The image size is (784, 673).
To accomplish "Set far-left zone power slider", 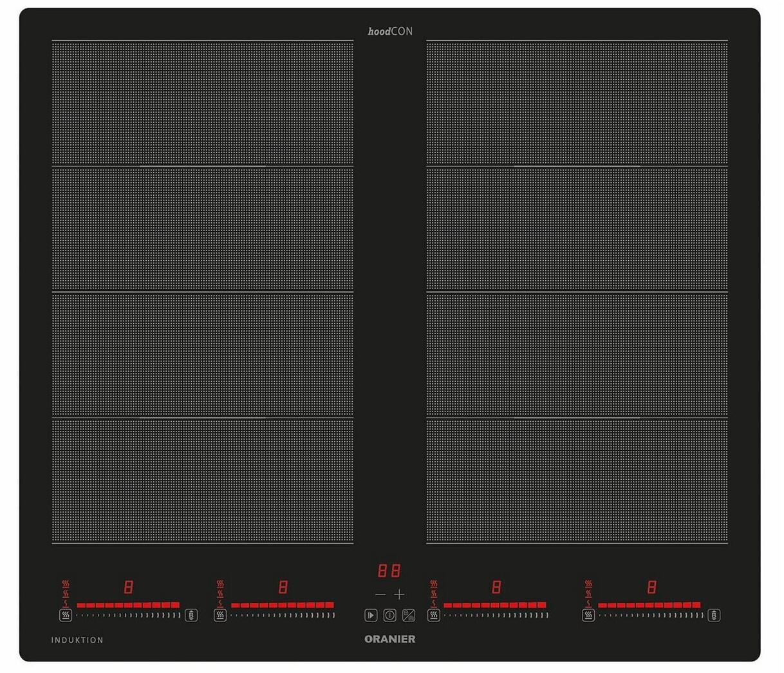I will 128,615.
